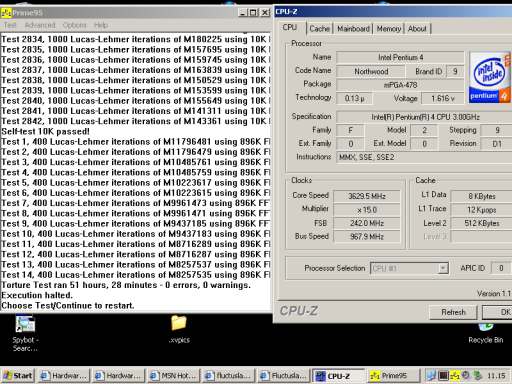Click the Code Name value Northwood
Image resolution: width=512 pixels, height=384 pixels.
pos(371,71)
